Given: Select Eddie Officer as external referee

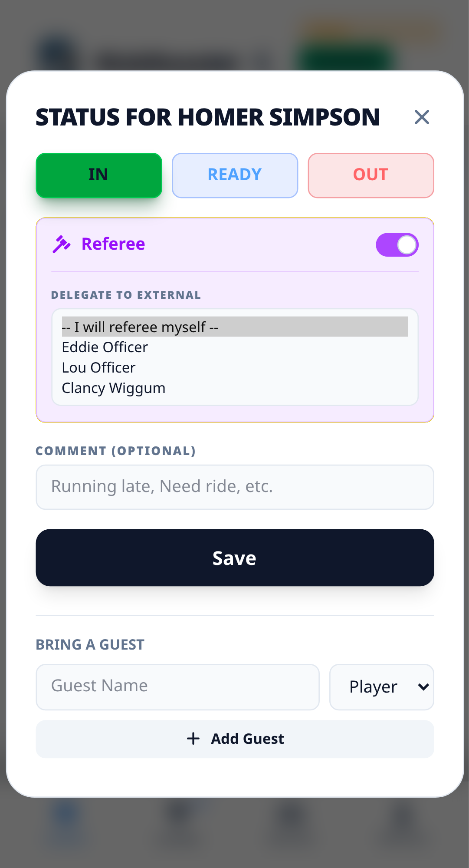Looking at the screenshot, I should click(105, 347).
